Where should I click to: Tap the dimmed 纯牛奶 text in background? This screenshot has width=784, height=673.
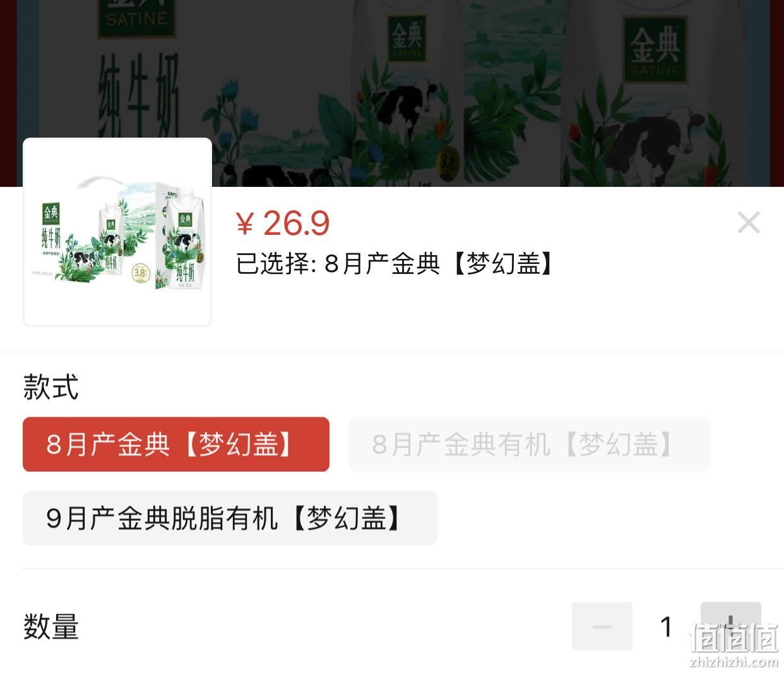pos(139,101)
